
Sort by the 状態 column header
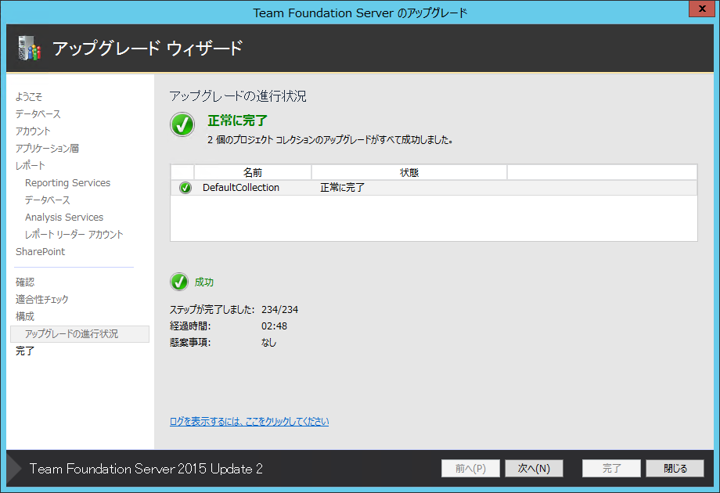408,172
